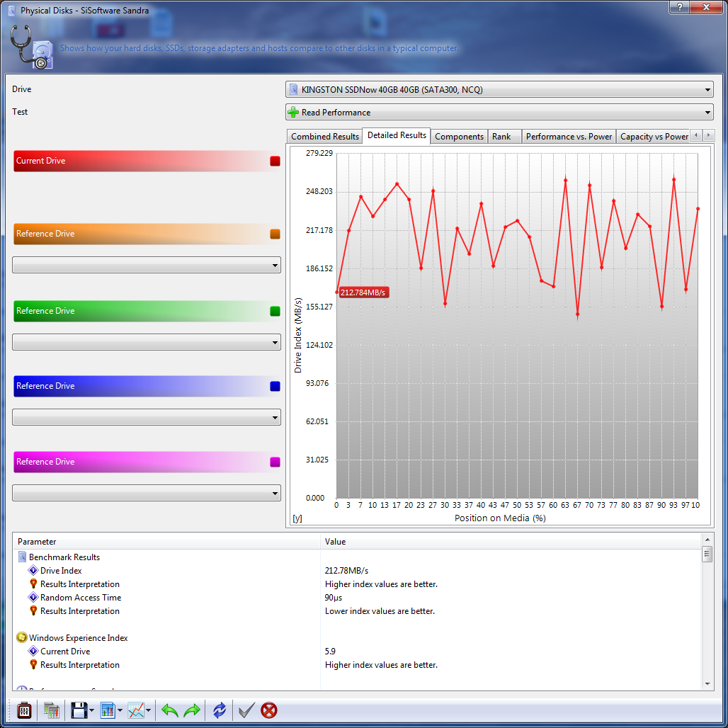The height and width of the screenshot is (728, 728).
Task: Click the gray checkmark OK icon
Action: coord(246,710)
